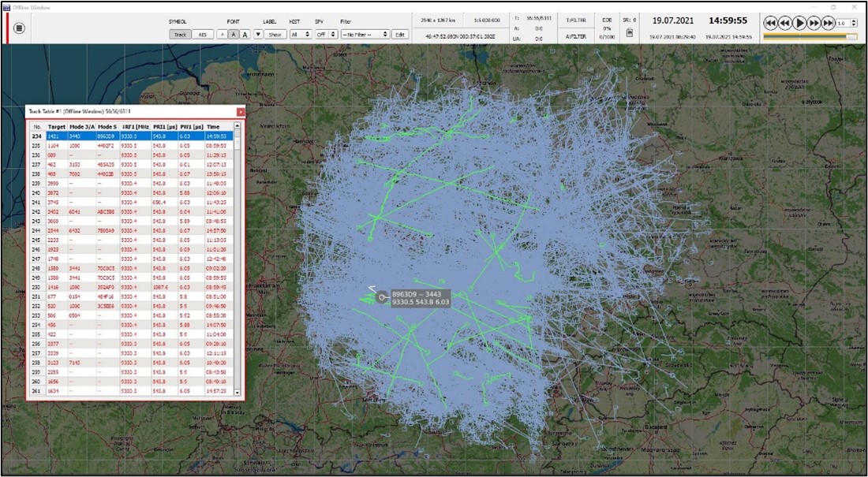Sort by the PW1 column header
Image resolution: width=868 pixels, height=477 pixels.
(x=192, y=127)
